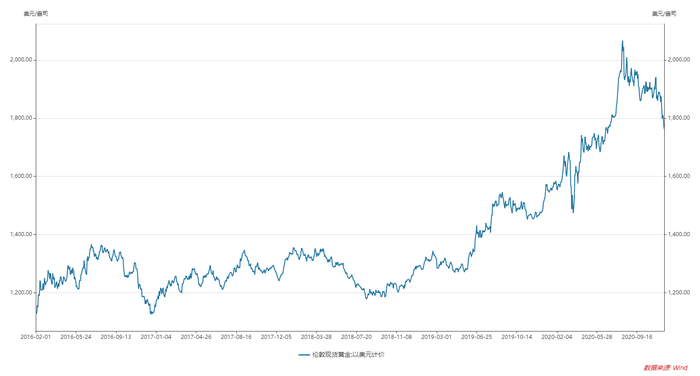Select the 2017-01-04 date axis label
Screen dimensions: 700x376
pyautogui.click(x=156, y=337)
